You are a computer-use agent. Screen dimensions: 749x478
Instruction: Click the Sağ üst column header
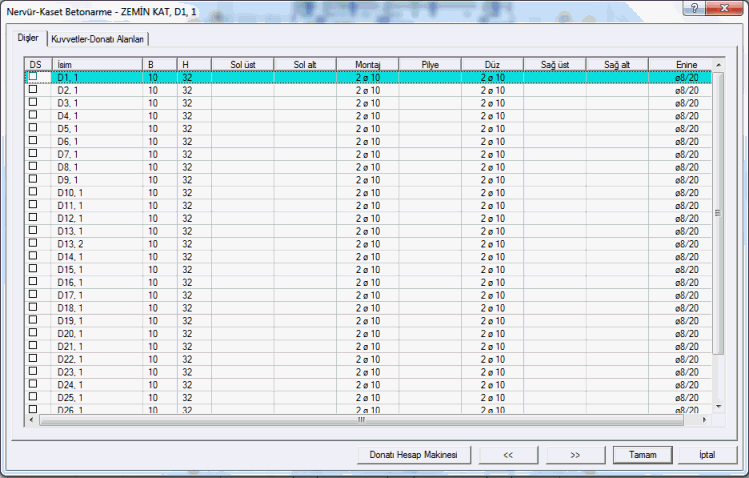click(555, 64)
